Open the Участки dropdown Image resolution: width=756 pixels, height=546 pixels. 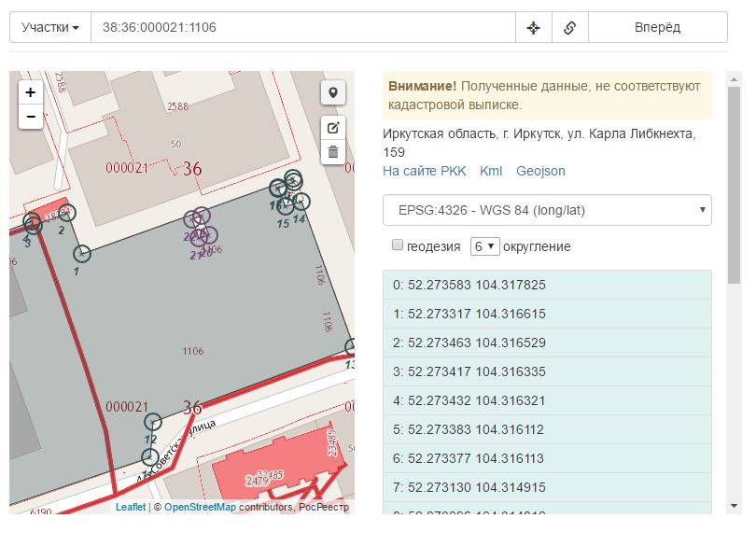click(x=49, y=27)
